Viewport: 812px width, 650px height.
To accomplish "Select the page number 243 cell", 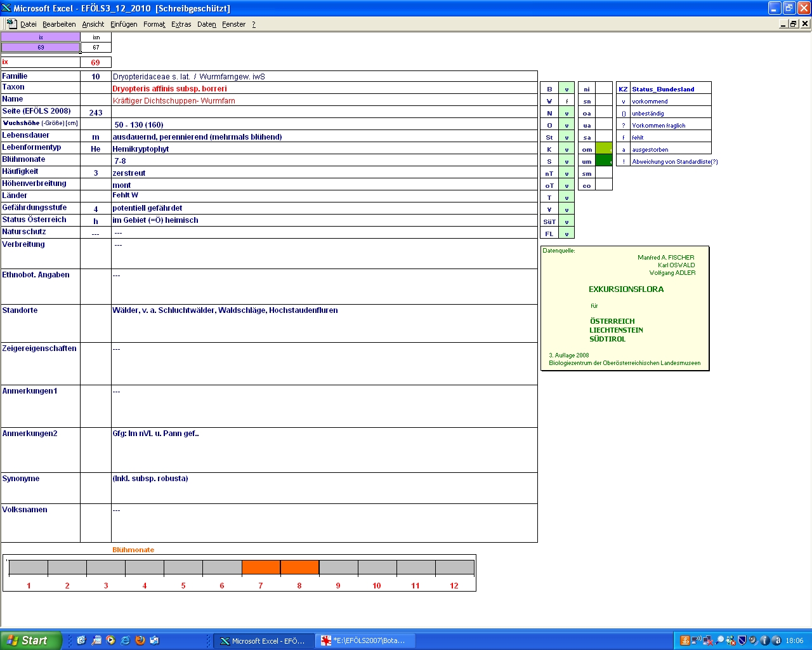I will click(96, 112).
